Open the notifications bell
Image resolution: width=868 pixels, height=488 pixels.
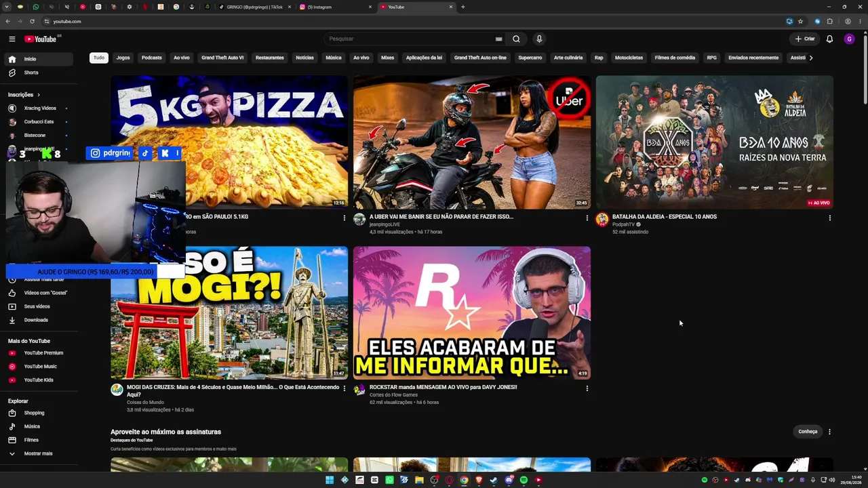pos(829,39)
